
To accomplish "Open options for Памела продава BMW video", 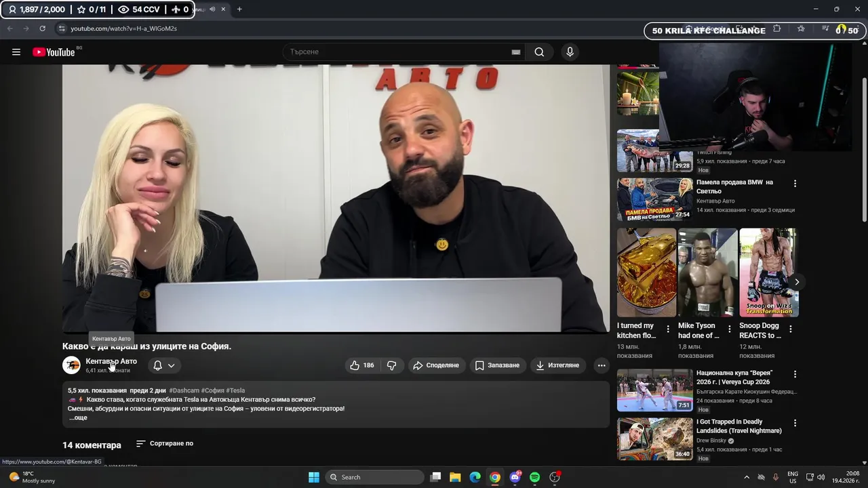I will point(795,184).
